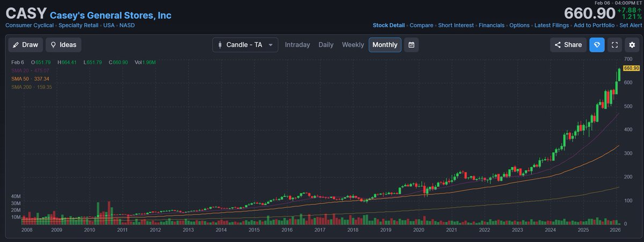This screenshot has width=644, height=242.
Task: Open the date range calendar icon
Action: click(411, 45)
